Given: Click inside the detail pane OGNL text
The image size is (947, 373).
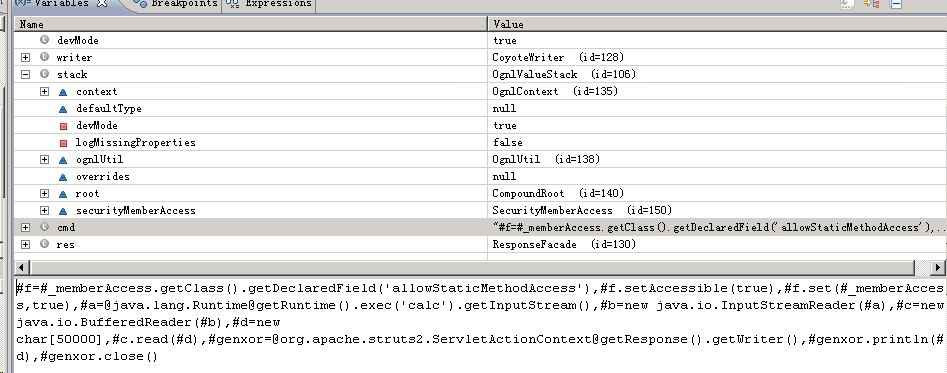Looking at the screenshot, I should 480,322.
